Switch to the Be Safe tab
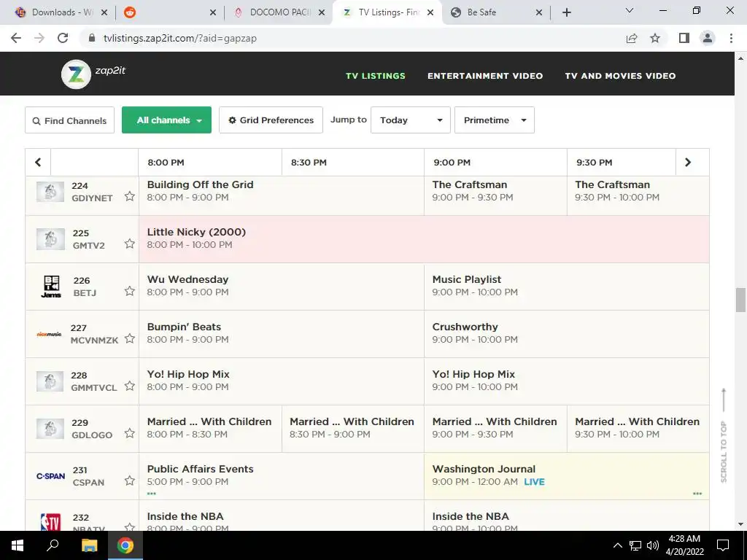This screenshot has width=747, height=560. (x=495, y=12)
